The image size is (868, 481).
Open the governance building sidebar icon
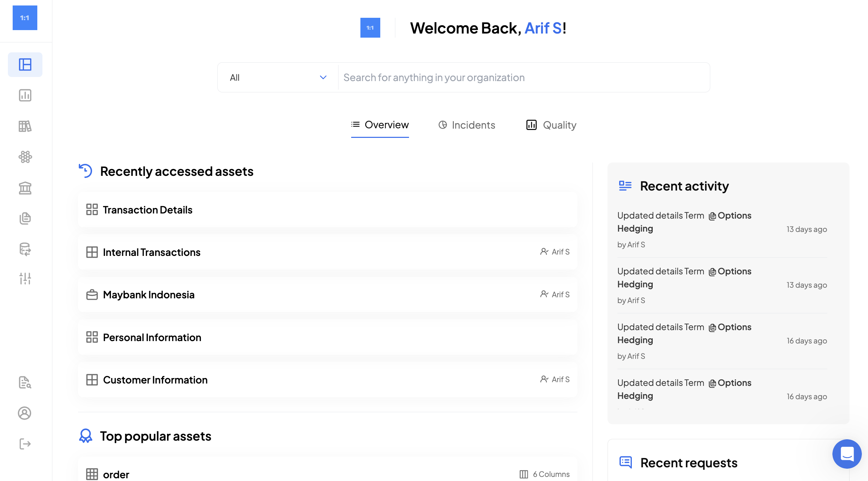(x=25, y=187)
